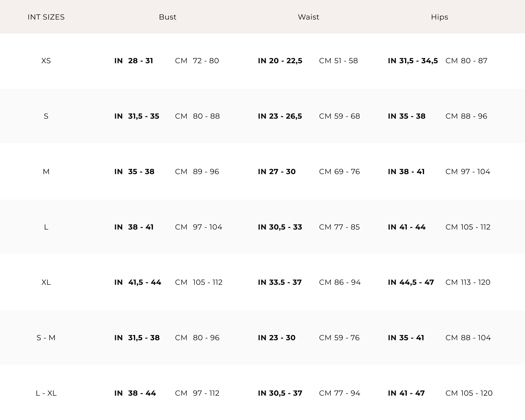Image resolution: width=525 pixels, height=420 pixels.
Task: Click hips value CM 113 - 120
Action: [x=468, y=282]
